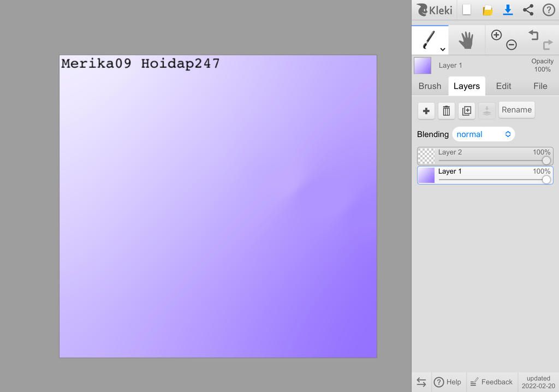559x392 pixels.
Task: Download the image with blue arrow icon
Action: point(508,10)
